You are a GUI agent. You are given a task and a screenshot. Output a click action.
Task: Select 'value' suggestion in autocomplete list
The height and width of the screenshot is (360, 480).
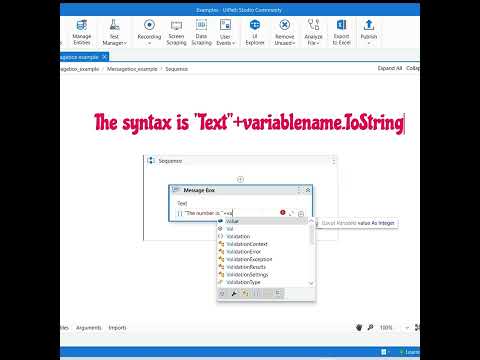262,221
